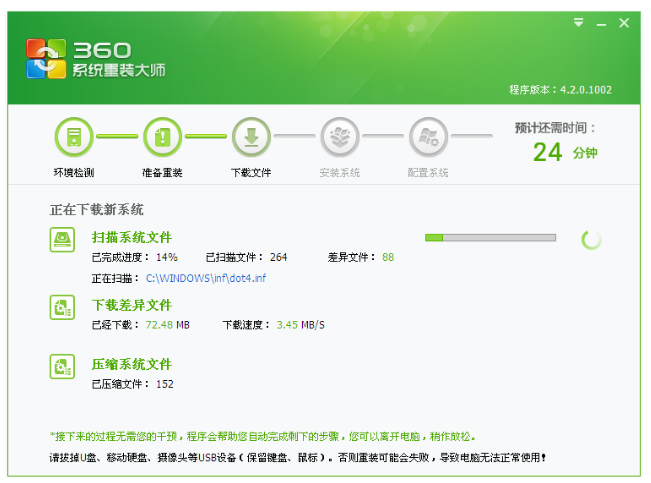Minimize the 360 reinstall window
Viewport: 651px width, 483px height.
601,23
